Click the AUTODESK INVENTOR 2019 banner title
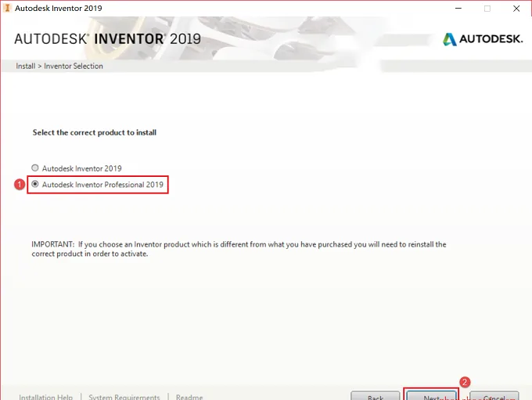 [107, 39]
